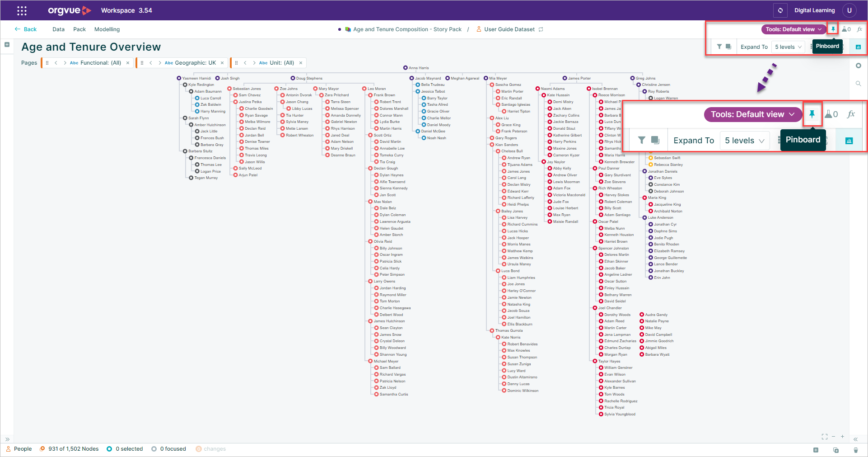Click the refresh sync icon in header
This screenshot has width=868, height=457.
pos(780,10)
